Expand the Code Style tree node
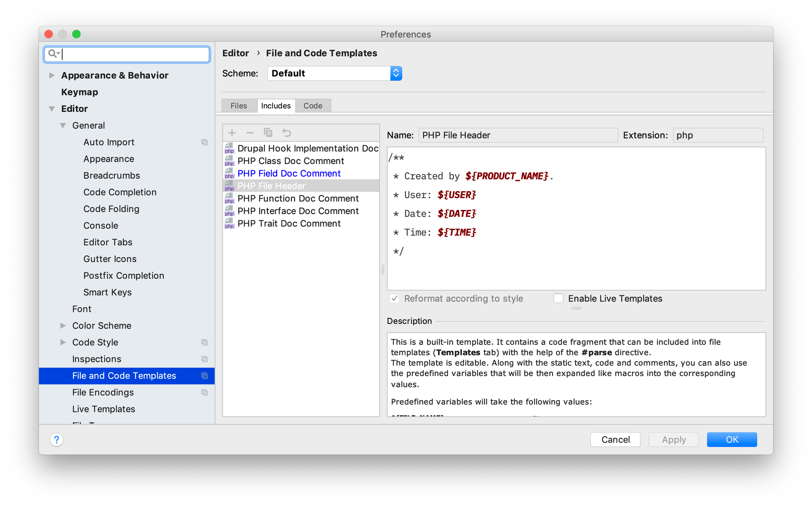This screenshot has height=506, width=812. pos(63,342)
